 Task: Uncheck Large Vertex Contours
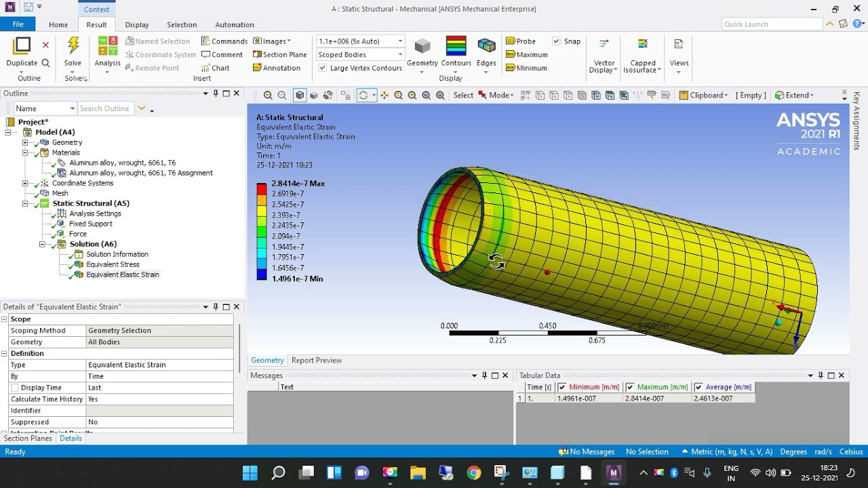point(323,68)
